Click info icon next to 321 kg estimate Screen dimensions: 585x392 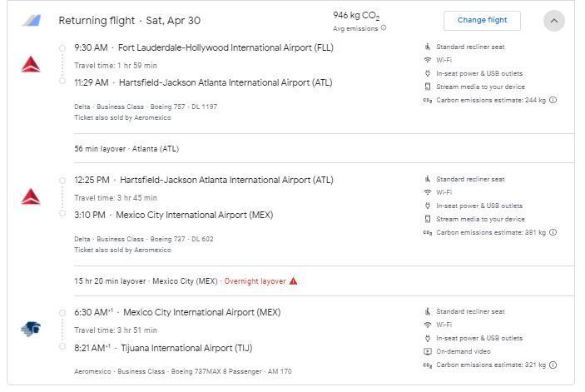553,365
